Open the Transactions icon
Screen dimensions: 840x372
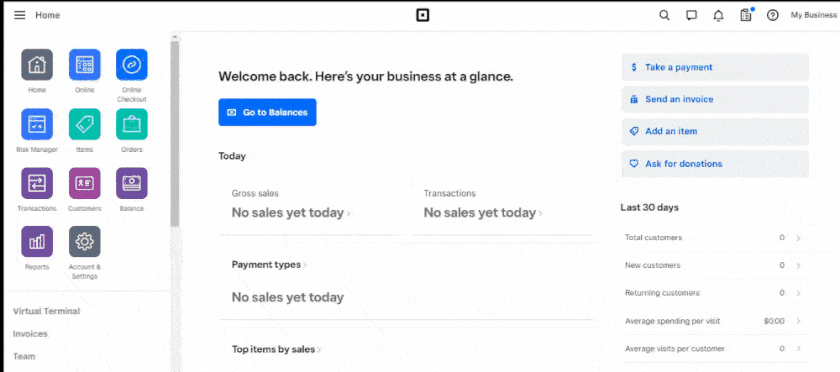tap(37, 183)
